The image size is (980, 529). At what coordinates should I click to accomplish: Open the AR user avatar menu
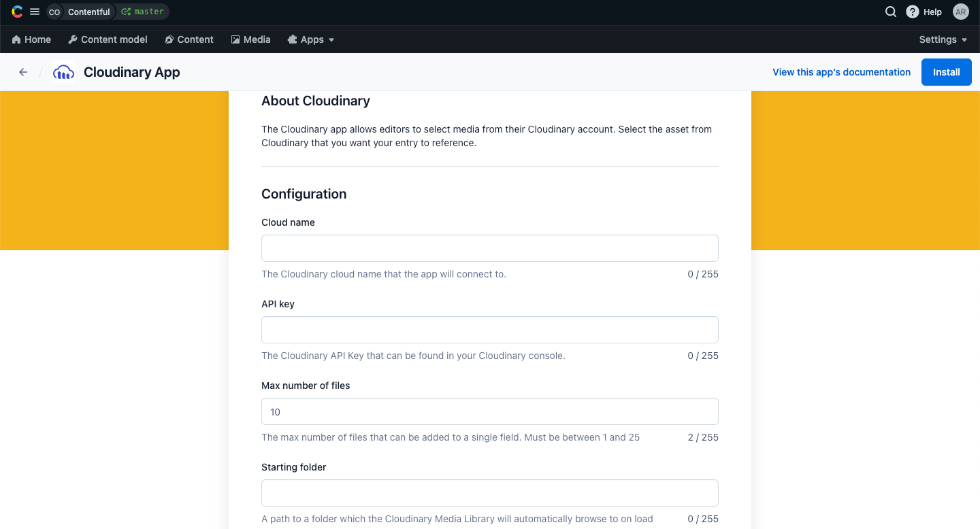[x=960, y=12]
